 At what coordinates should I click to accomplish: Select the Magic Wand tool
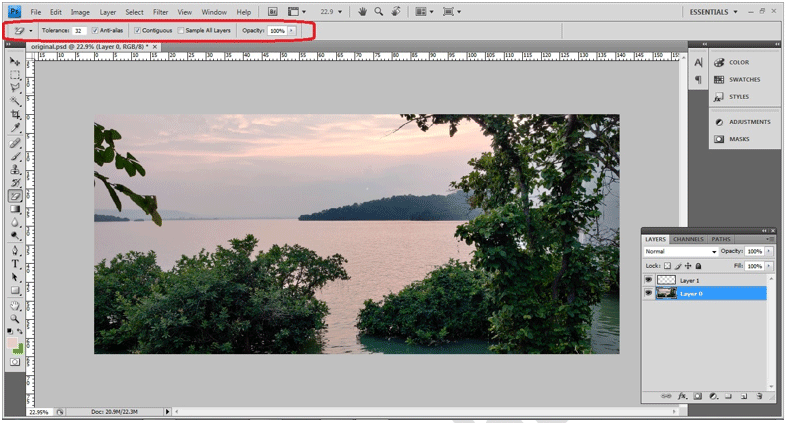click(15, 101)
